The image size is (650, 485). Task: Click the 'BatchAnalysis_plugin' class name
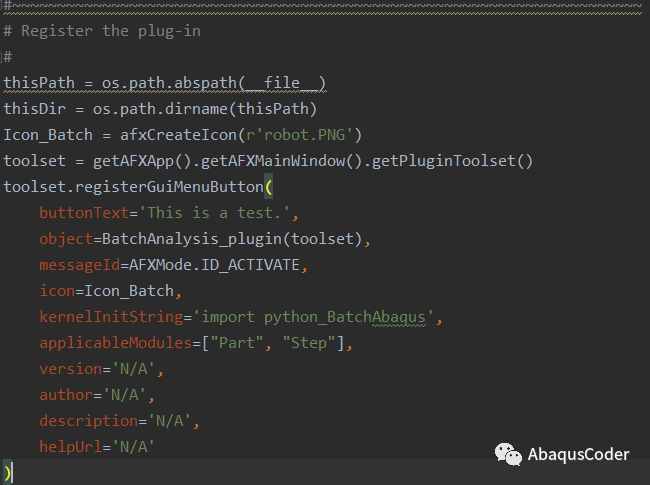192,239
